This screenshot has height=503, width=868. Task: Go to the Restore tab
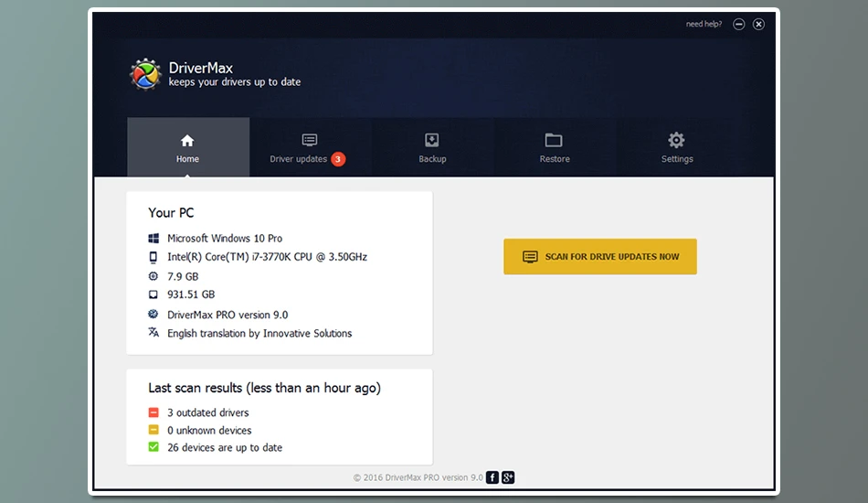coord(555,147)
